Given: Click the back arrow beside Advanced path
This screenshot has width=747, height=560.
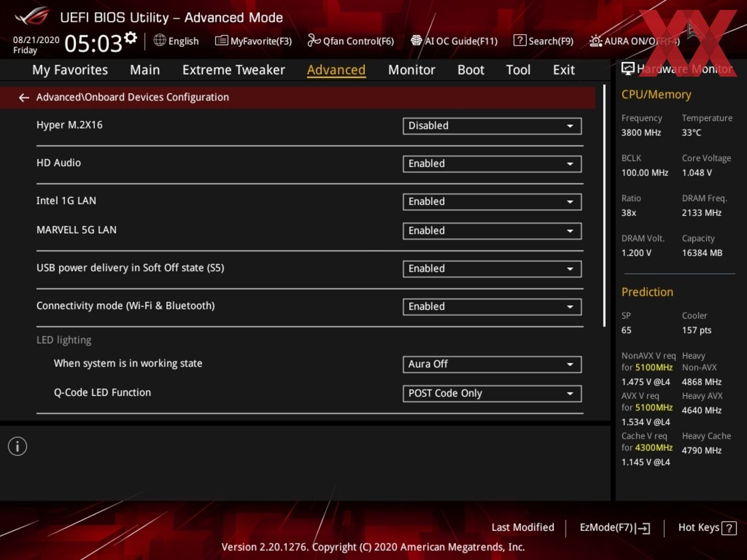Looking at the screenshot, I should 24,97.
